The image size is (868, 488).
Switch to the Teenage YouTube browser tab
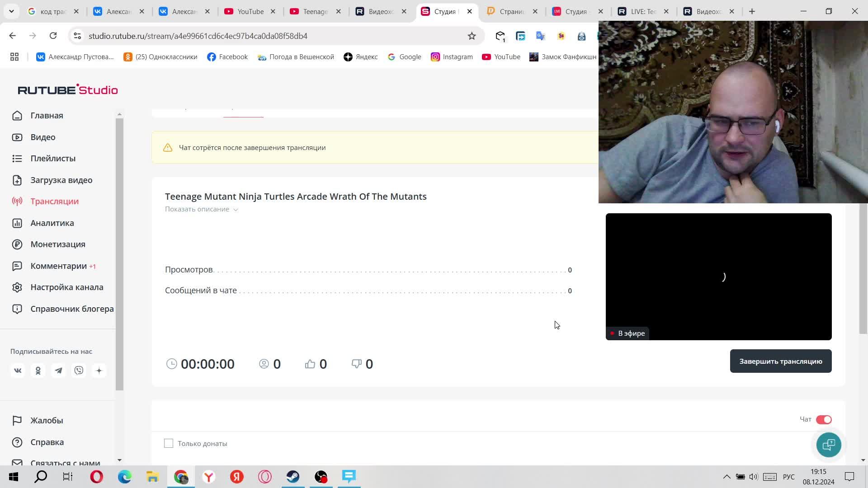pos(315,11)
